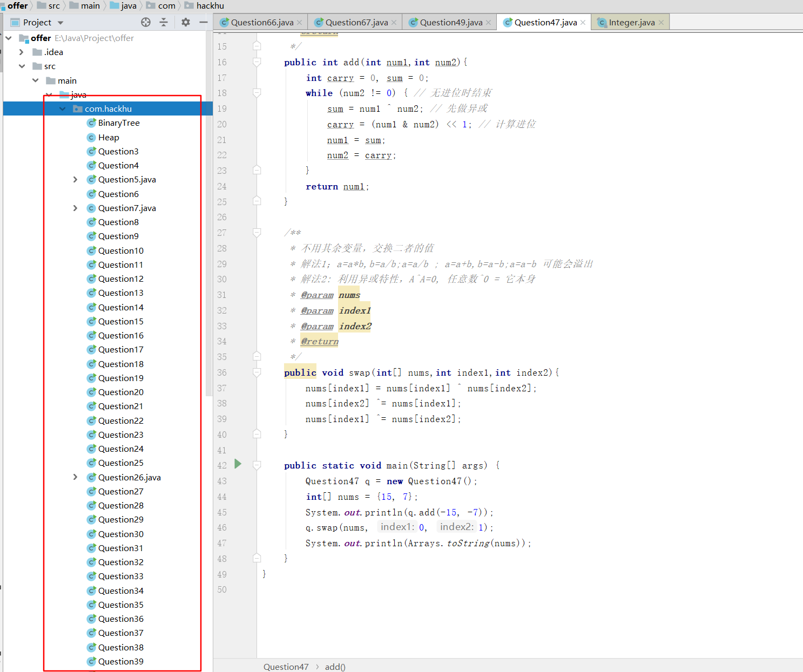Click the collapse all icon in Project panel

click(x=164, y=22)
